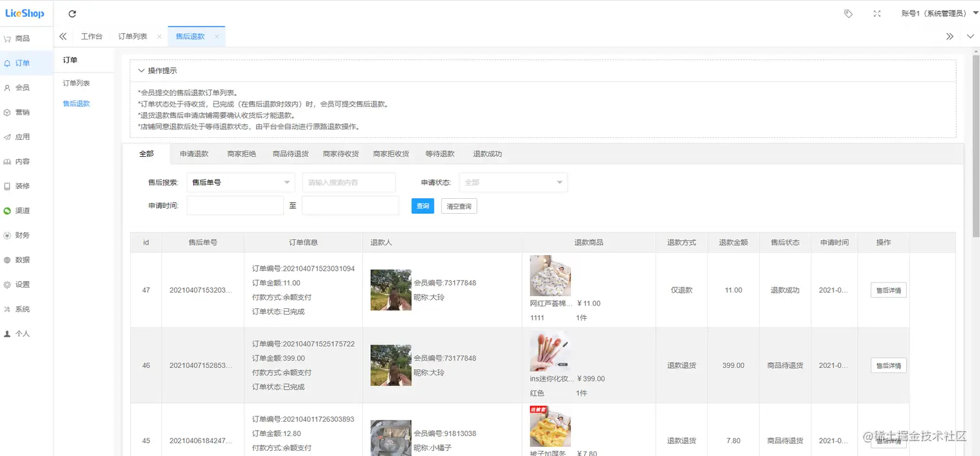Open the 商品 sidebar menu icon
The height and width of the screenshot is (456, 980).
7,39
